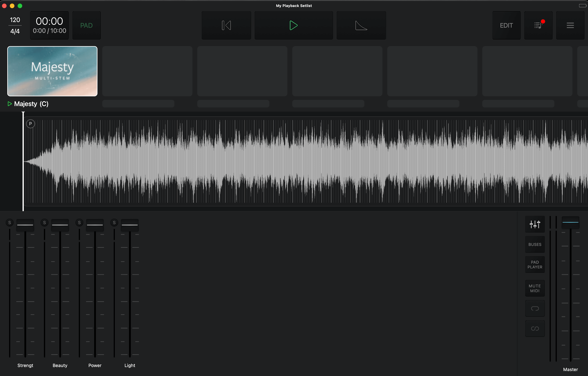Screen dimensions: 588x376
Task: Click the Majesty (C) song title
Action: pos(31,104)
